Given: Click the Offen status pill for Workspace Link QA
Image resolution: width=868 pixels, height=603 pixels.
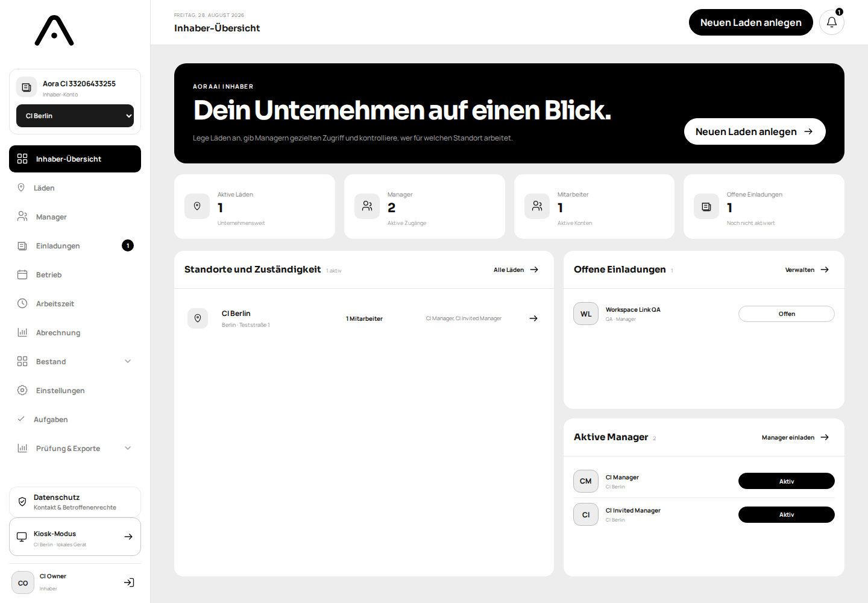Looking at the screenshot, I should [787, 314].
